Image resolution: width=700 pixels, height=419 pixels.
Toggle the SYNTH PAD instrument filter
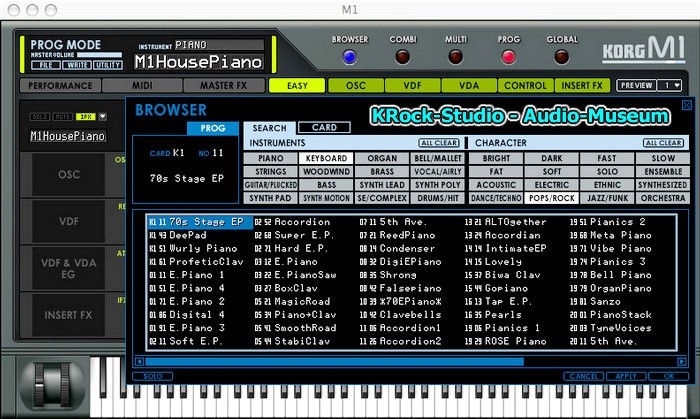[x=271, y=198]
